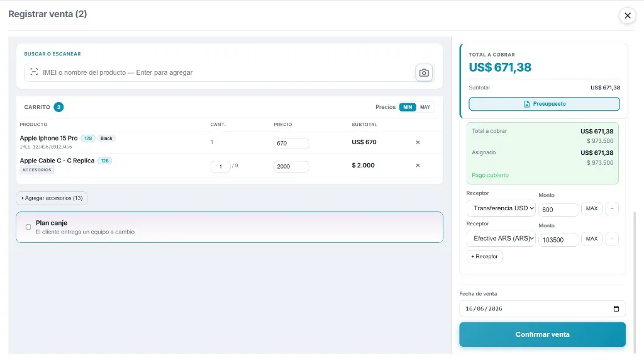This screenshot has height=362, width=644.
Task: Click Registrar venta (2) title
Action: [48, 14]
